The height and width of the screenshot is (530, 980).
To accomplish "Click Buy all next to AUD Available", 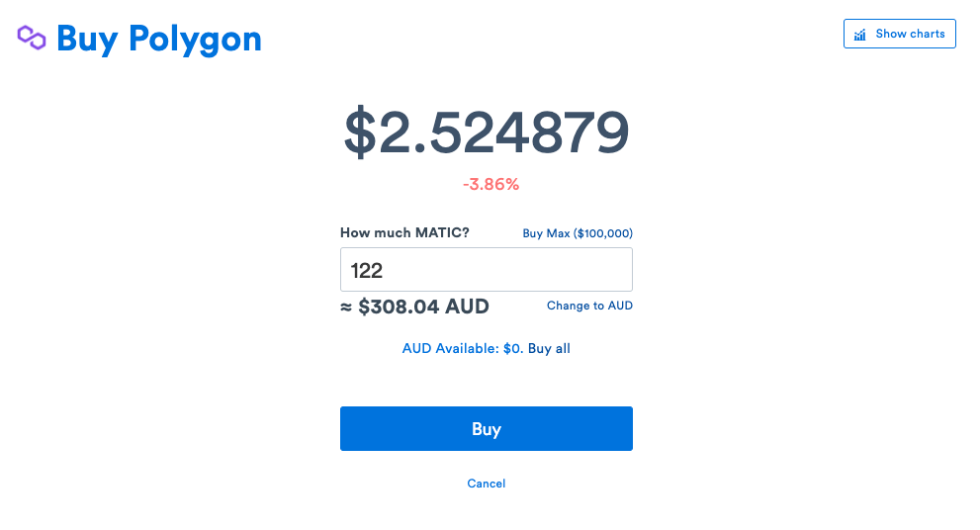I will [549, 348].
